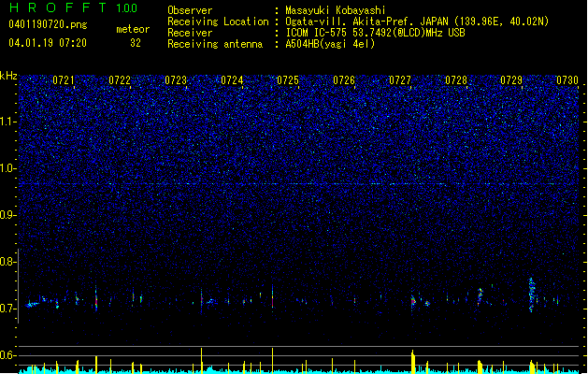
Task: Click the A504HB(yagi 4el) antenna text
Action: point(330,44)
